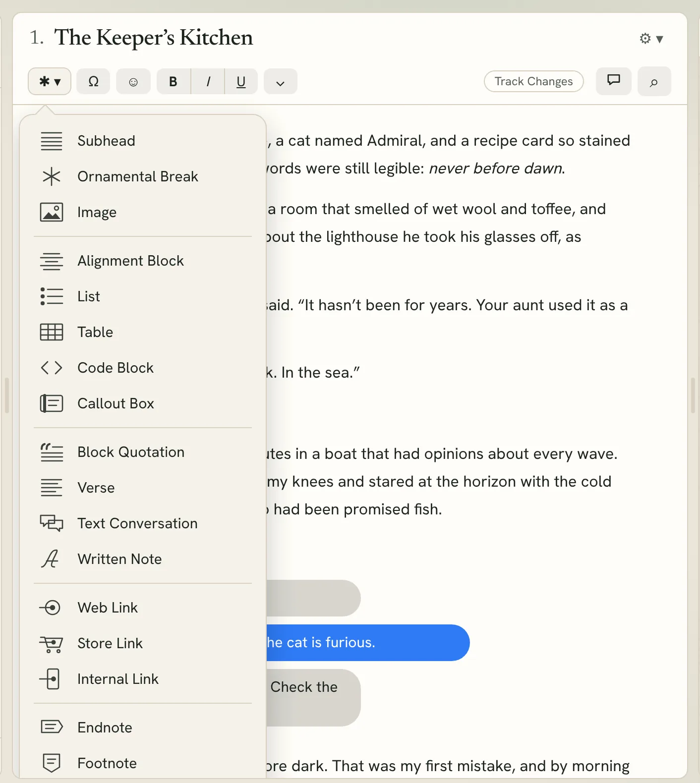
Task: Insert an Alignment Block
Action: coord(143,261)
